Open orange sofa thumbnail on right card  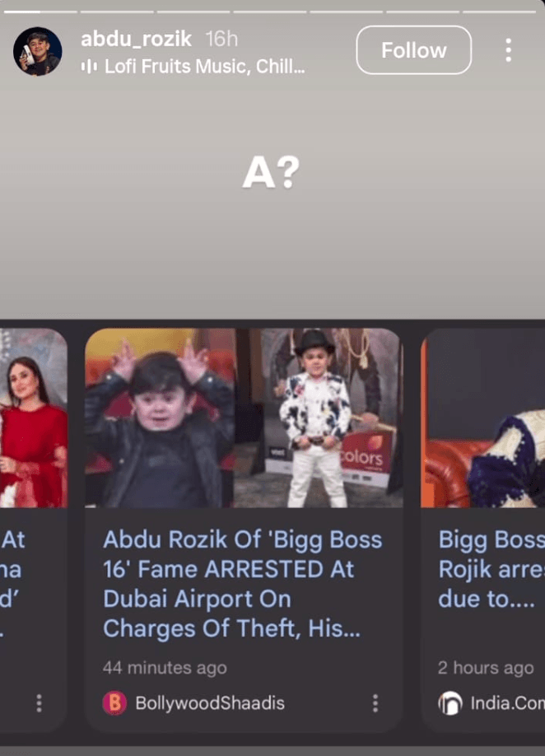tap(482, 418)
